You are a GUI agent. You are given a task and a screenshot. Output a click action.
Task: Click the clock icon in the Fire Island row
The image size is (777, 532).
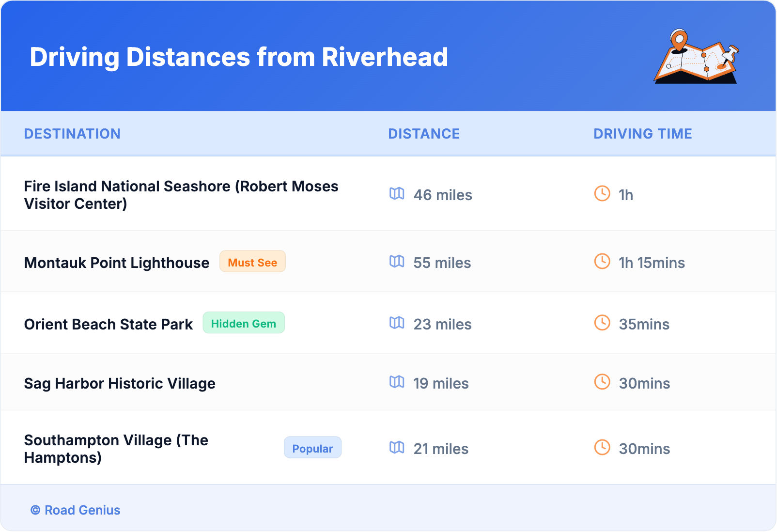[x=602, y=193]
